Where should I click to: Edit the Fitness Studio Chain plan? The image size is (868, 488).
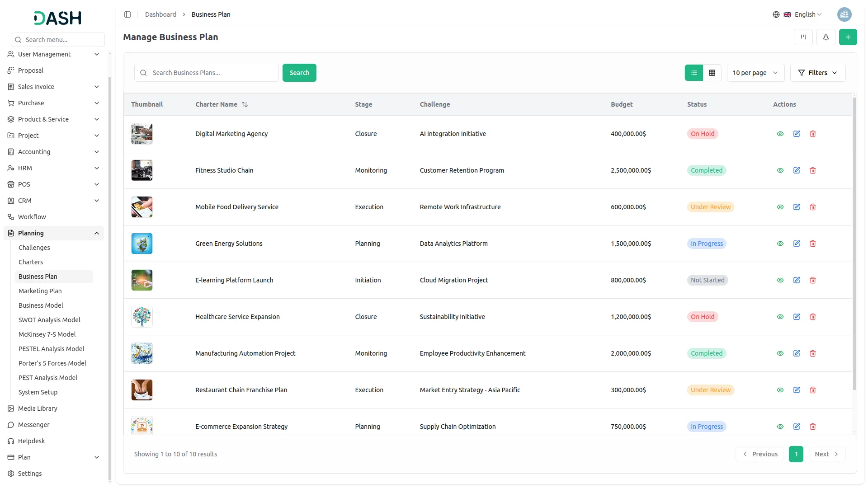pos(796,170)
